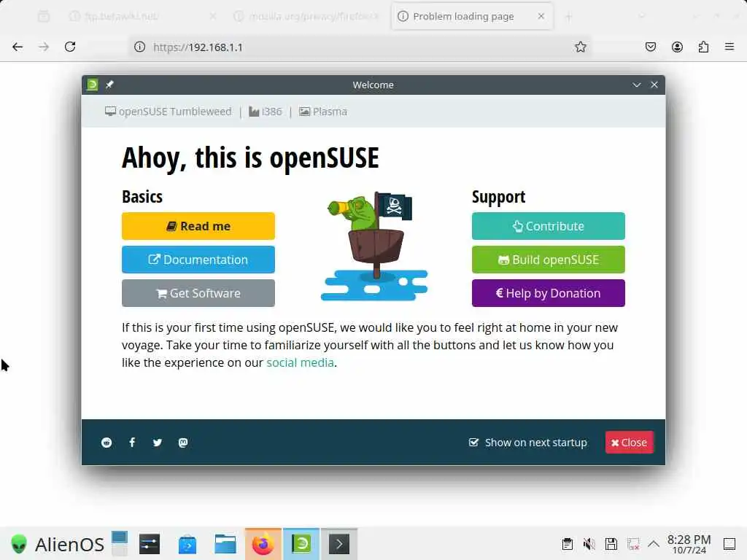The width and height of the screenshot is (747, 560).
Task: Open the Build openSUSE button
Action: pyautogui.click(x=549, y=260)
